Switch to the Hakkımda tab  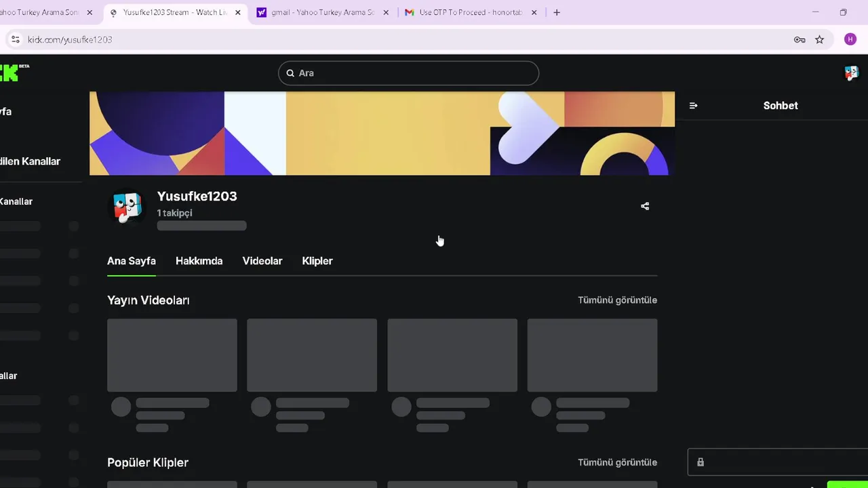click(199, 261)
